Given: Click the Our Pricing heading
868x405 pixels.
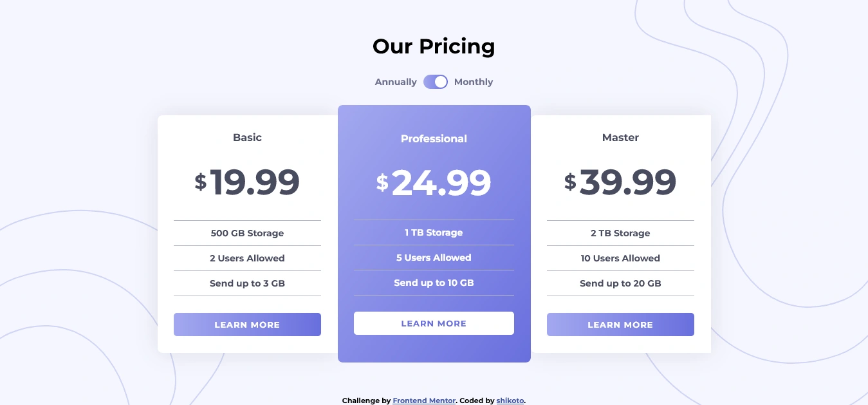Looking at the screenshot, I should pos(434,46).
